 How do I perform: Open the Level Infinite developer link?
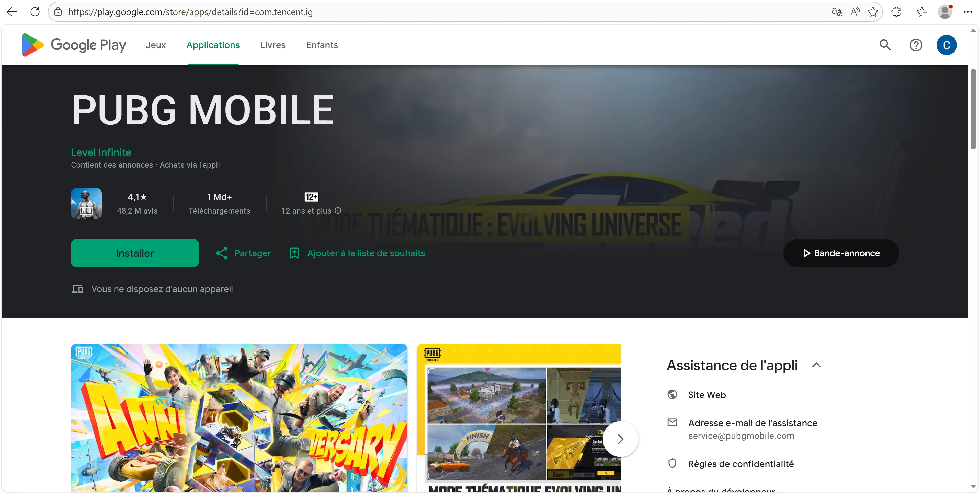(x=101, y=152)
